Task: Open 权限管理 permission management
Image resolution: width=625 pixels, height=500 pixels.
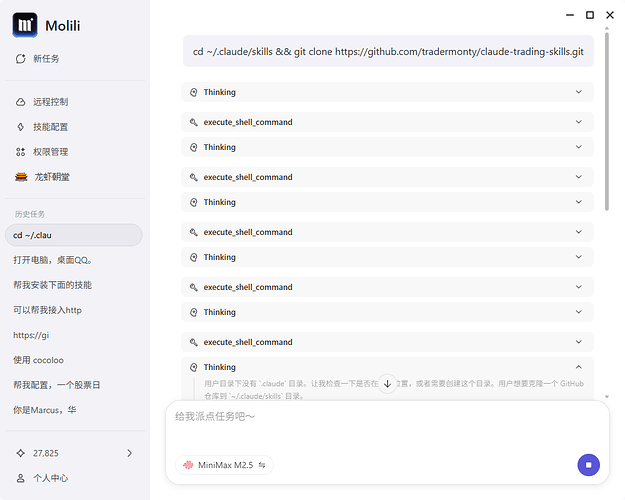Action: pyautogui.click(x=42, y=152)
